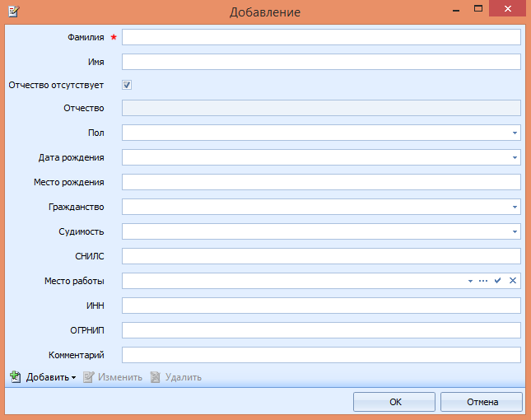Click the Изменить toolbar label
The height and width of the screenshot is (420, 531).
120,377
